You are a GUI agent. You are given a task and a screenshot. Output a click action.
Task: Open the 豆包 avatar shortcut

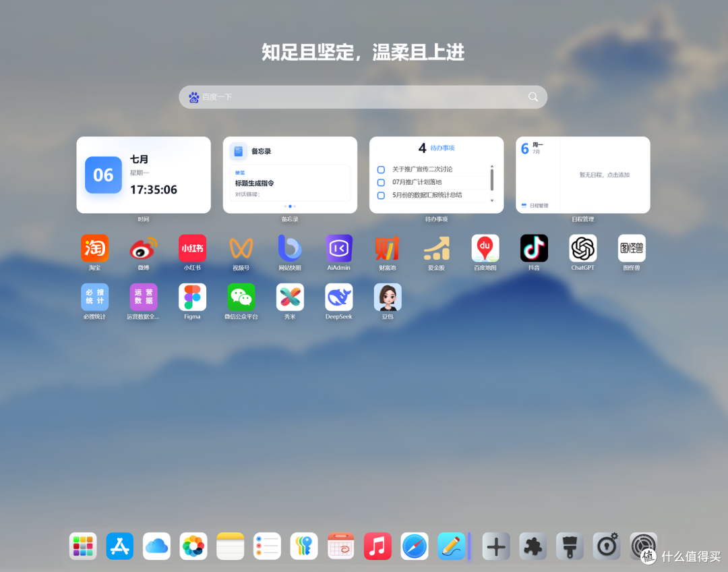388,297
